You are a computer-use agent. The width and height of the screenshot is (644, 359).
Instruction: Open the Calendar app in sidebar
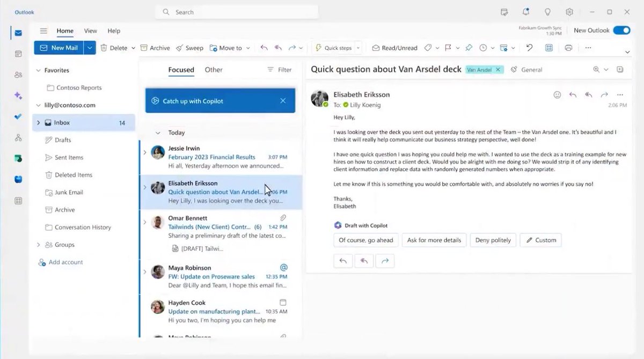pyautogui.click(x=18, y=54)
